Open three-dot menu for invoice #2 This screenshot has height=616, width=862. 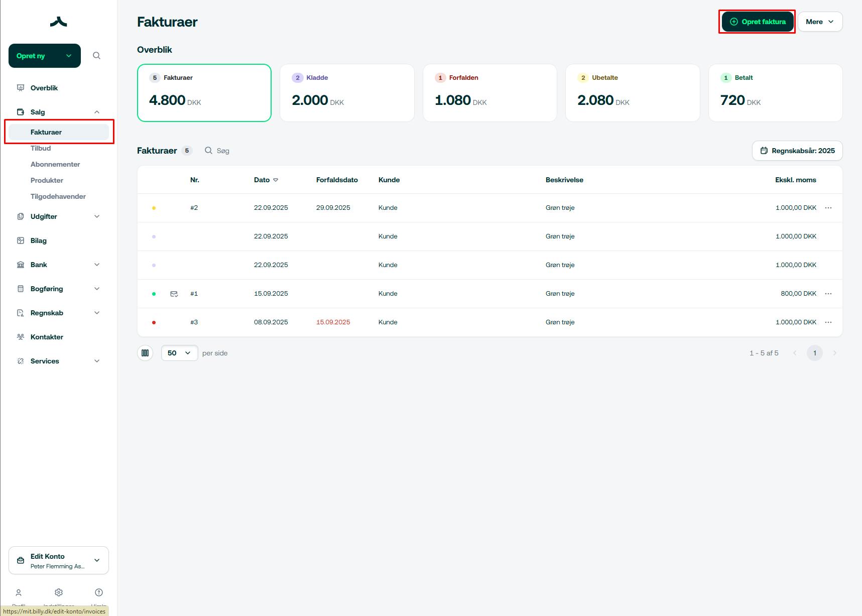[828, 208]
